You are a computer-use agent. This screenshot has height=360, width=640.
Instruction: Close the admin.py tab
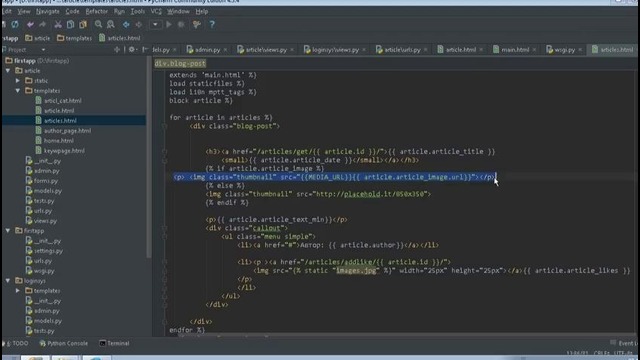[x=225, y=50]
